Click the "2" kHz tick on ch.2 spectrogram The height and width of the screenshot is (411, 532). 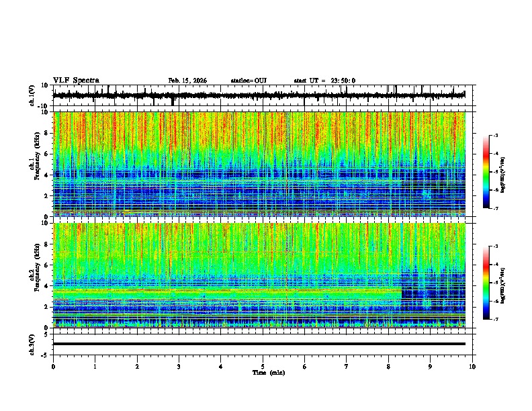[46, 307]
